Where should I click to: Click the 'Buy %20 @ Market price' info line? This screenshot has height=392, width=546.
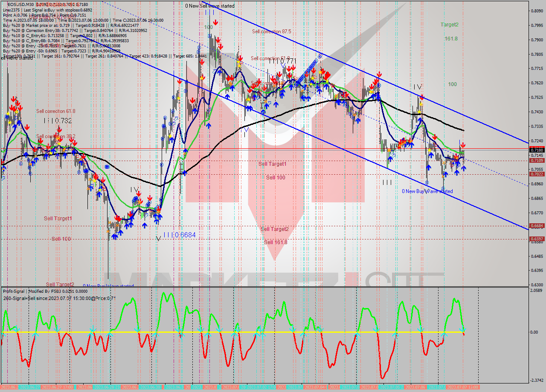pyautogui.click(x=71, y=25)
